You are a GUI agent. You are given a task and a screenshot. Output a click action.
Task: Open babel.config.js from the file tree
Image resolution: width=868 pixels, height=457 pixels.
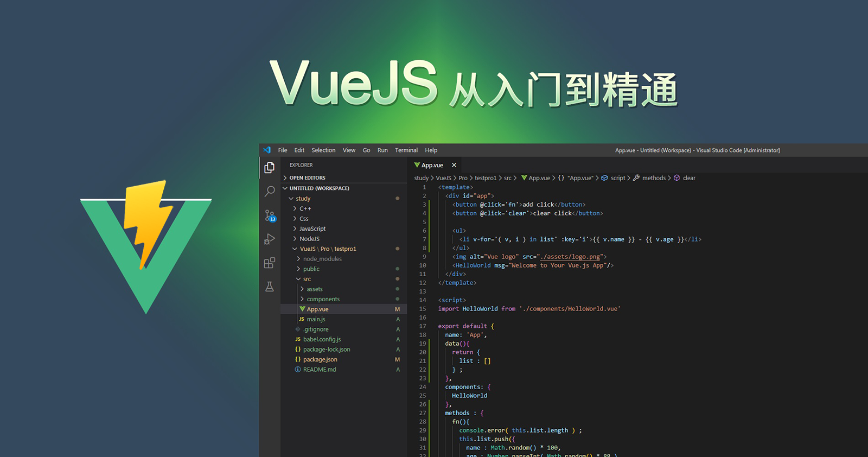coord(343,339)
